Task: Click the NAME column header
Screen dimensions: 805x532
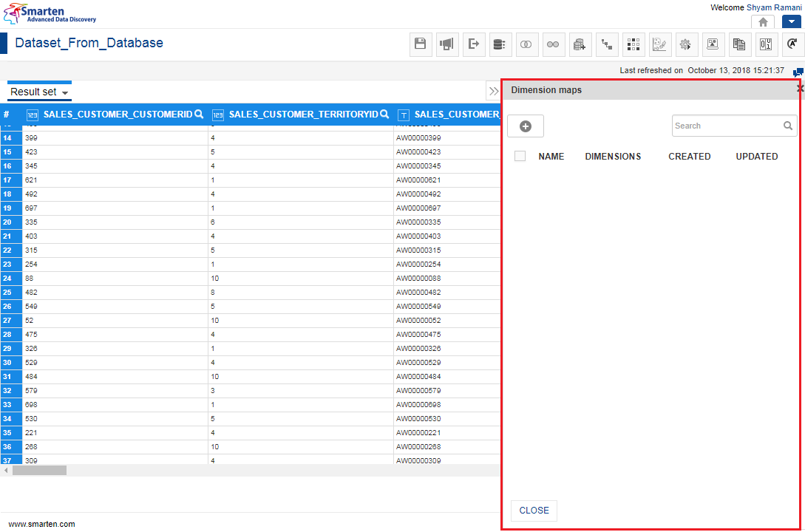Action: click(x=551, y=157)
